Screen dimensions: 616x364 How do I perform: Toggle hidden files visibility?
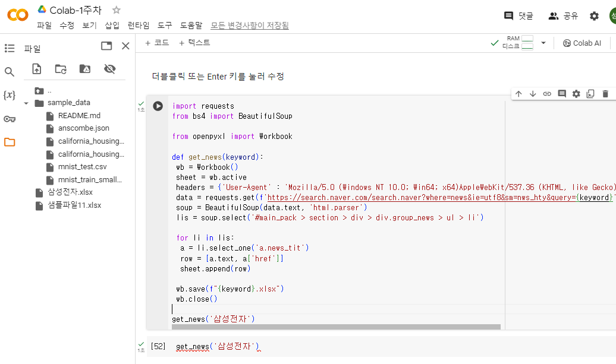click(x=109, y=69)
